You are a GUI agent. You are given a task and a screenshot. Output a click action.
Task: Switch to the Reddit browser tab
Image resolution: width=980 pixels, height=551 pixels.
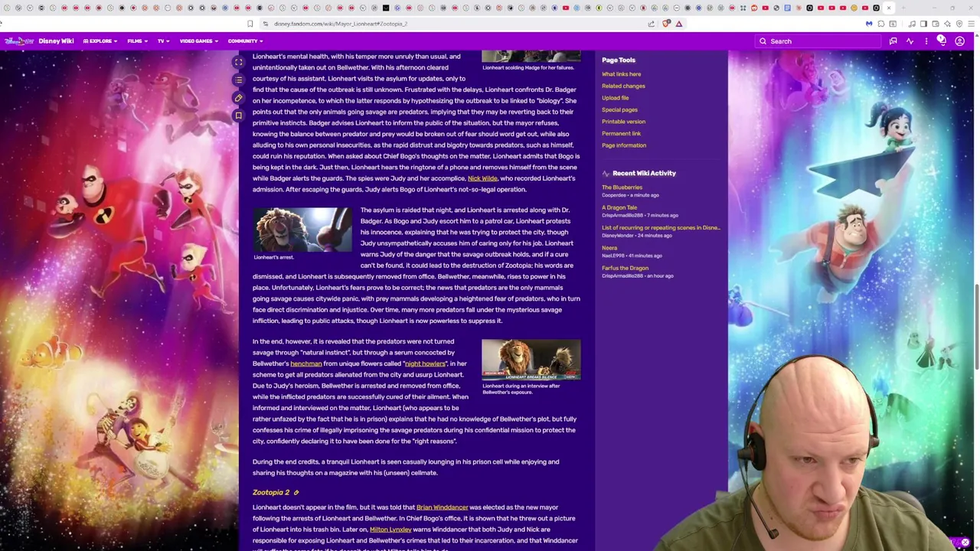point(754,8)
